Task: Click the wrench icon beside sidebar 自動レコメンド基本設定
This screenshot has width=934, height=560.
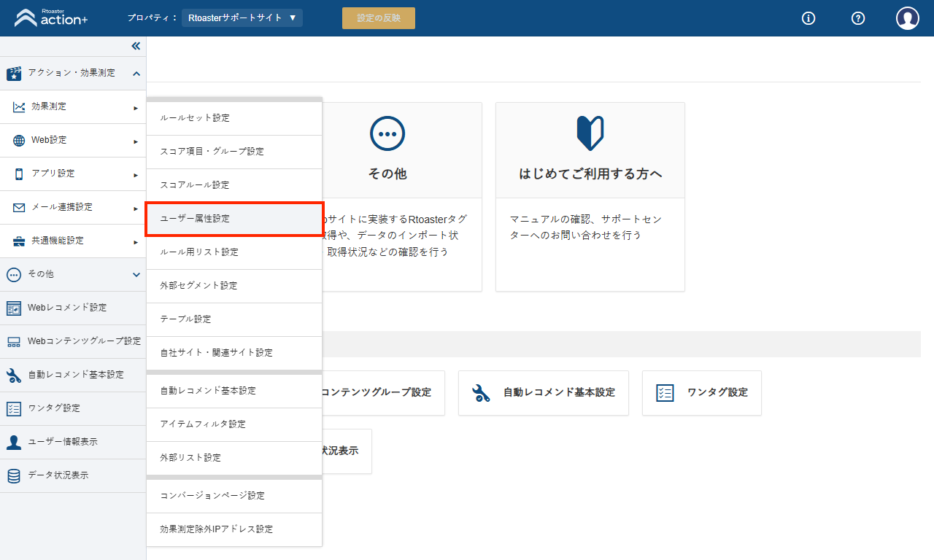Action: 14,376
